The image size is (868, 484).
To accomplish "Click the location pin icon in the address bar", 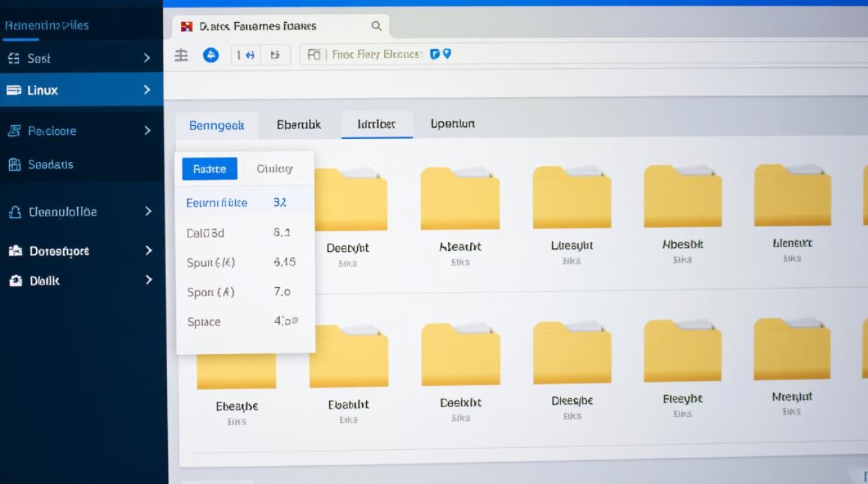I will pos(448,54).
